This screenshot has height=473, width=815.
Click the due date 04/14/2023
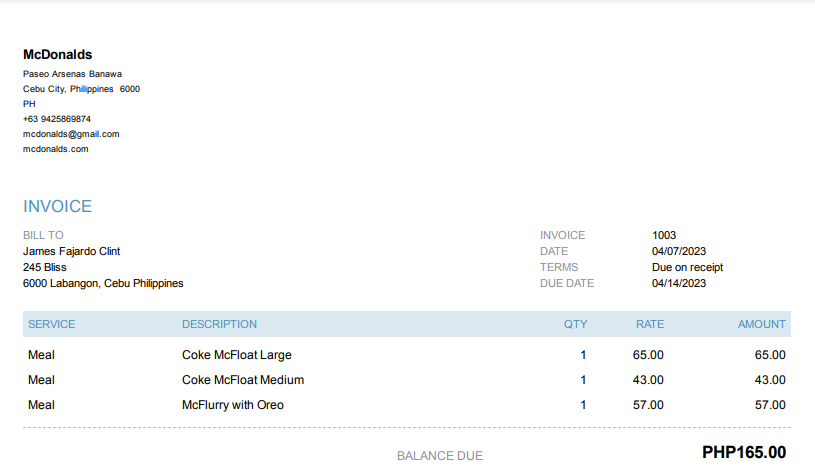coord(679,284)
